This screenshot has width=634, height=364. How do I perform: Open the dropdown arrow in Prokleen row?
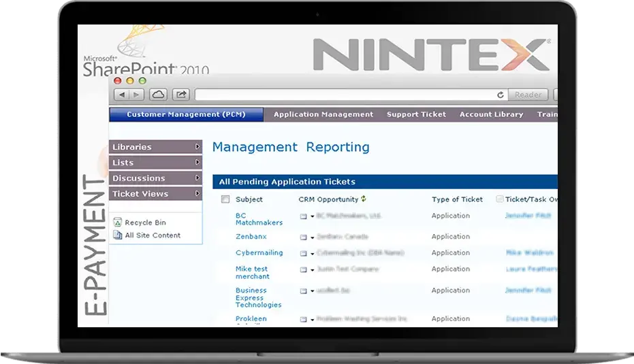pos(312,320)
